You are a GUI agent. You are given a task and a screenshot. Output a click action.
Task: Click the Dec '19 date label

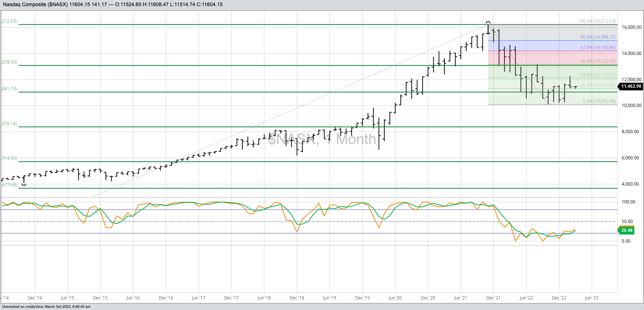coord(363,298)
